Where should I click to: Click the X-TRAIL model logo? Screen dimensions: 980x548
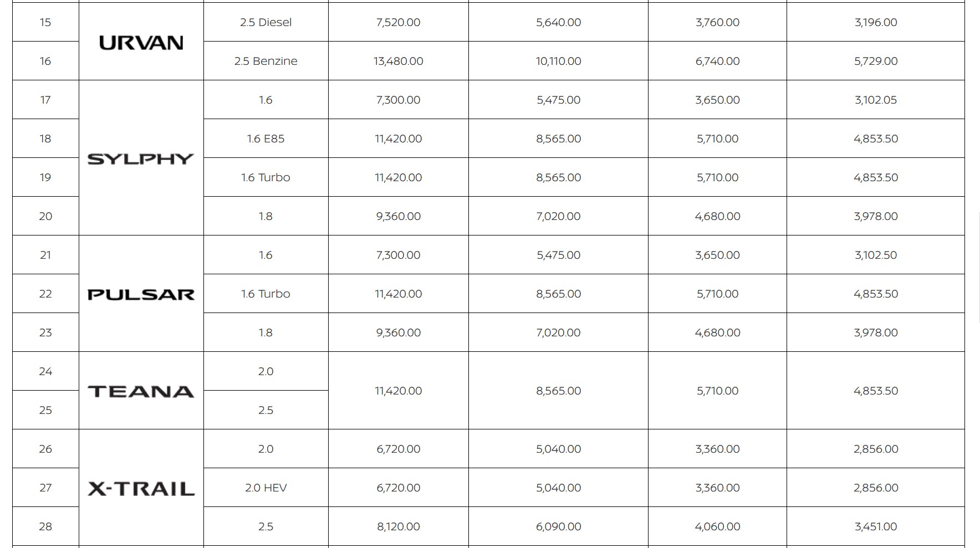141,488
